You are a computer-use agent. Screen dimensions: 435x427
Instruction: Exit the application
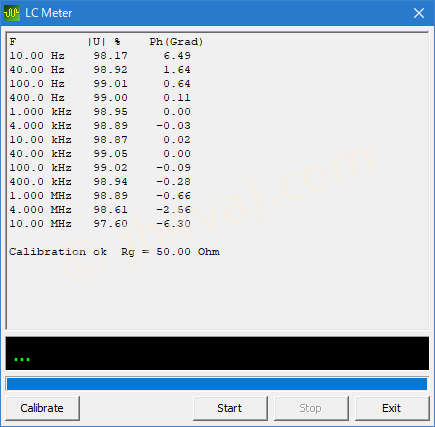(392, 408)
